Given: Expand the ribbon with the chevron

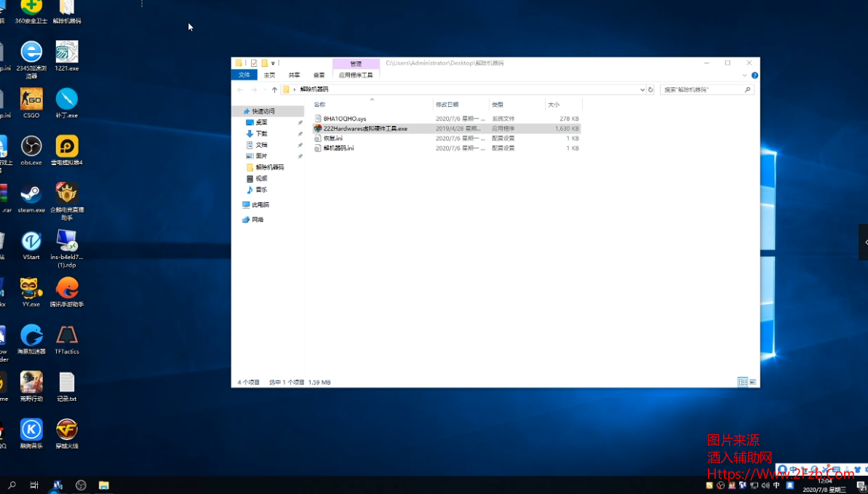Looking at the screenshot, I should pyautogui.click(x=745, y=76).
